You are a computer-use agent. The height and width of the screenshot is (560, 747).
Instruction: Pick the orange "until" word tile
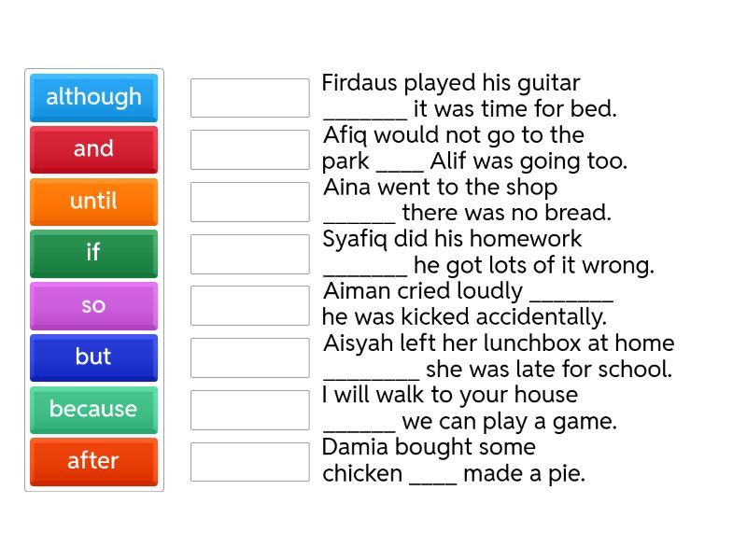point(93,202)
